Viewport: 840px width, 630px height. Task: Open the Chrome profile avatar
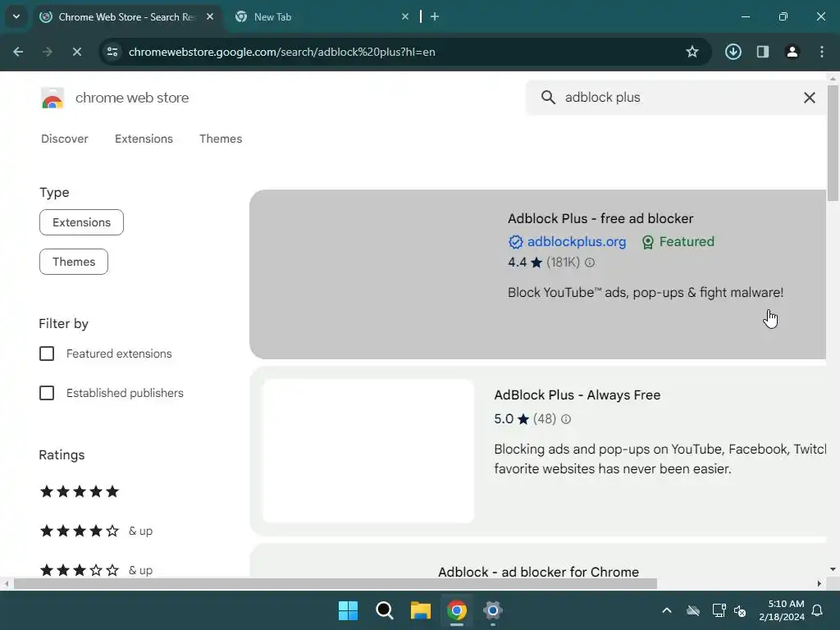tap(792, 52)
